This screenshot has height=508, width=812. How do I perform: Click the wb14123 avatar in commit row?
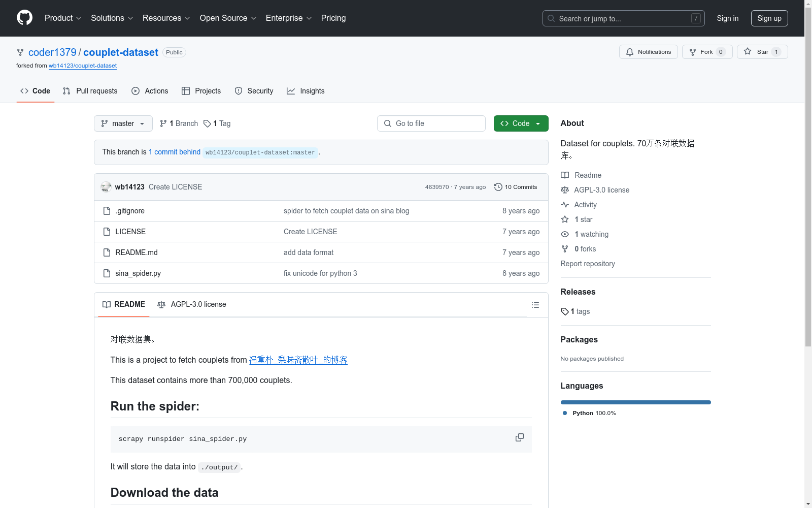(x=106, y=187)
